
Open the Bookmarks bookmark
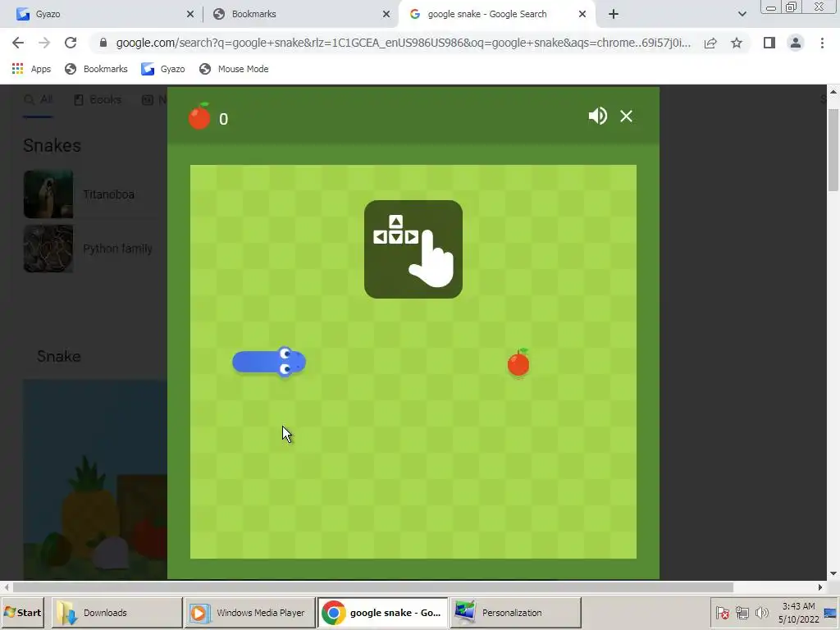[x=97, y=69]
